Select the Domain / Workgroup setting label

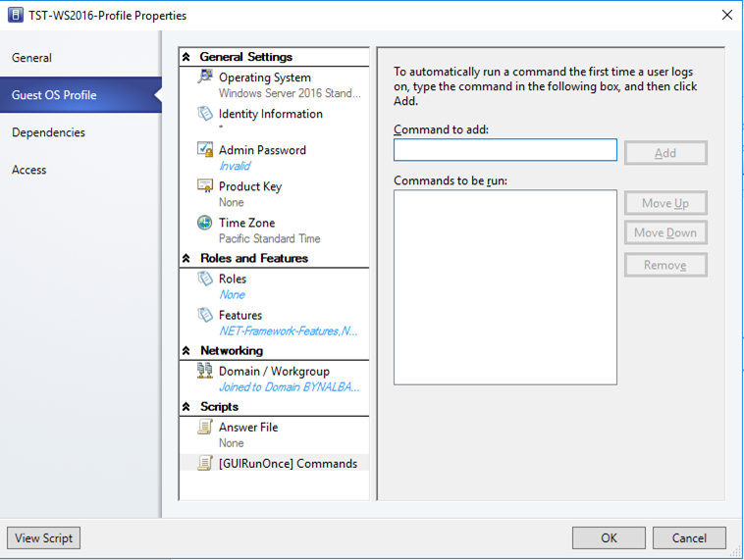click(x=274, y=371)
